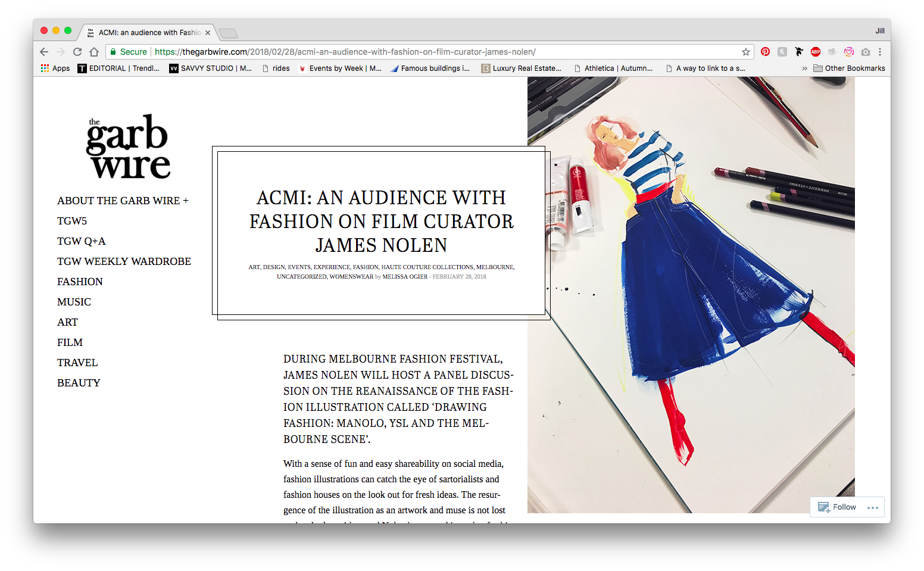This screenshot has height=571, width=924.
Task: Click the Garb Wire logo
Action: [x=127, y=146]
